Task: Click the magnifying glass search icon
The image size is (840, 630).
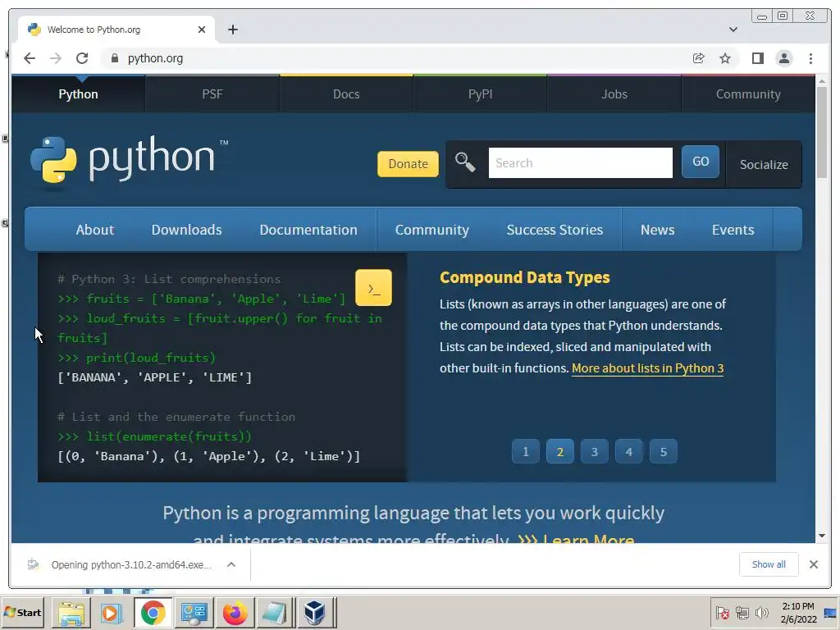Action: click(x=465, y=162)
